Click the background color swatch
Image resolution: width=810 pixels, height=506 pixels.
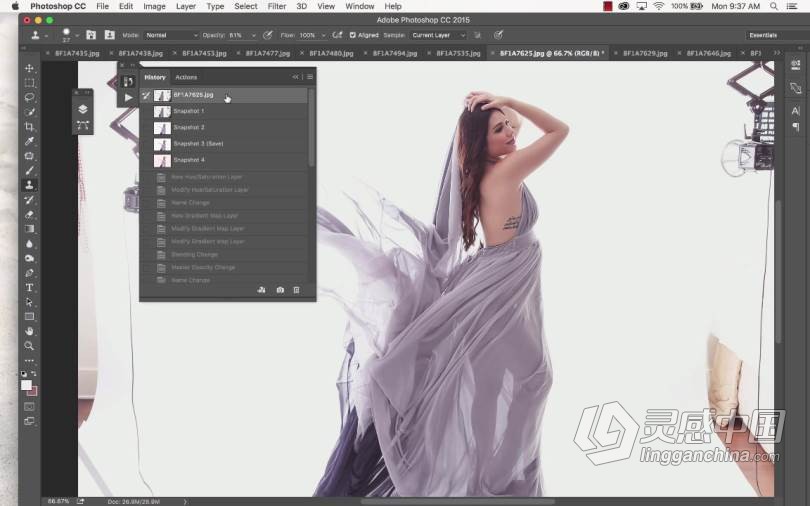34,391
